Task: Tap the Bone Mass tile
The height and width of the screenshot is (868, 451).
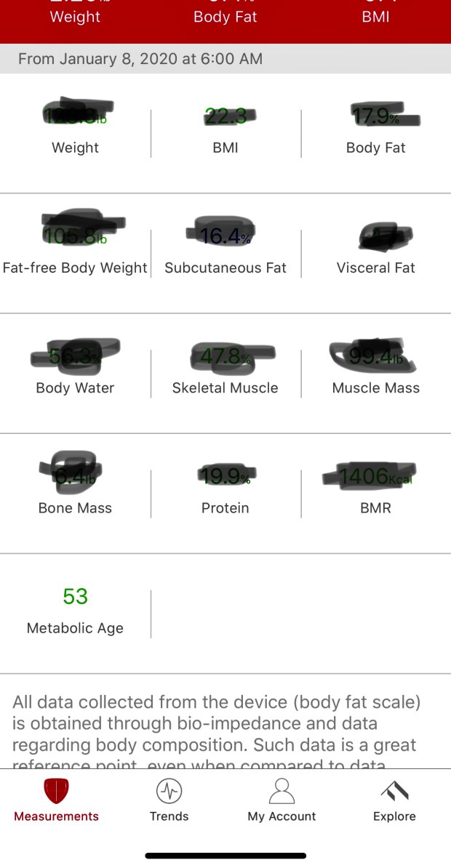Action: click(75, 492)
